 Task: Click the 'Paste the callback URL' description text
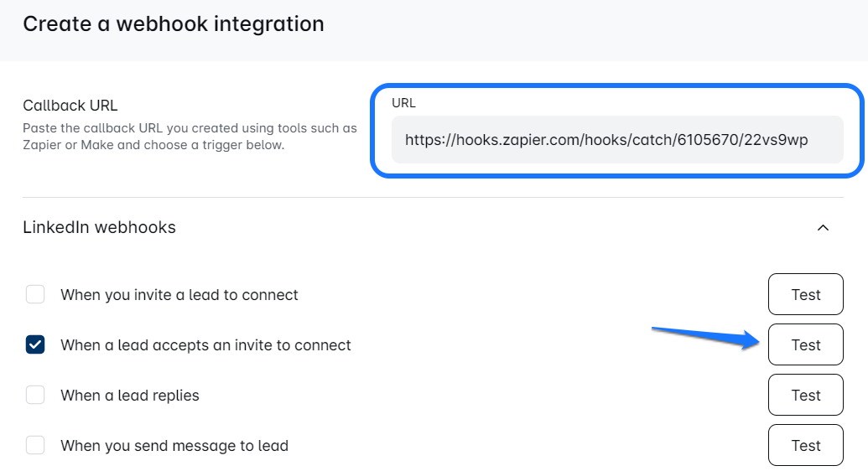(190, 137)
